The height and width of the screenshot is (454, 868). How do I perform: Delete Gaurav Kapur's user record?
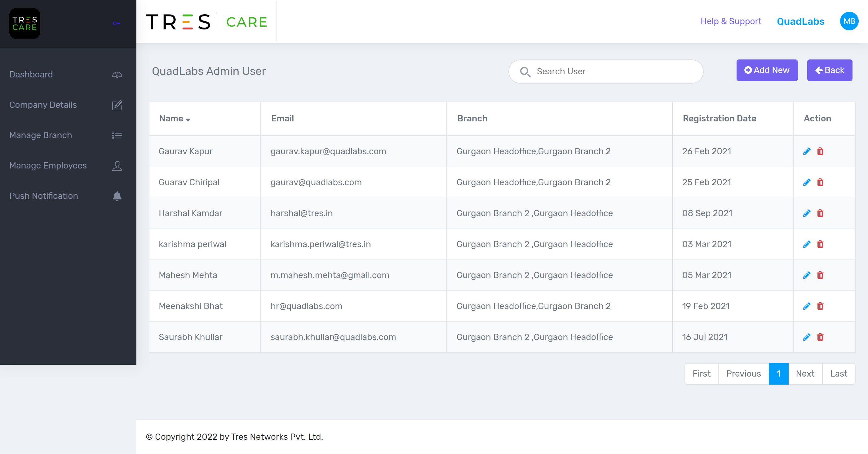pyautogui.click(x=820, y=151)
